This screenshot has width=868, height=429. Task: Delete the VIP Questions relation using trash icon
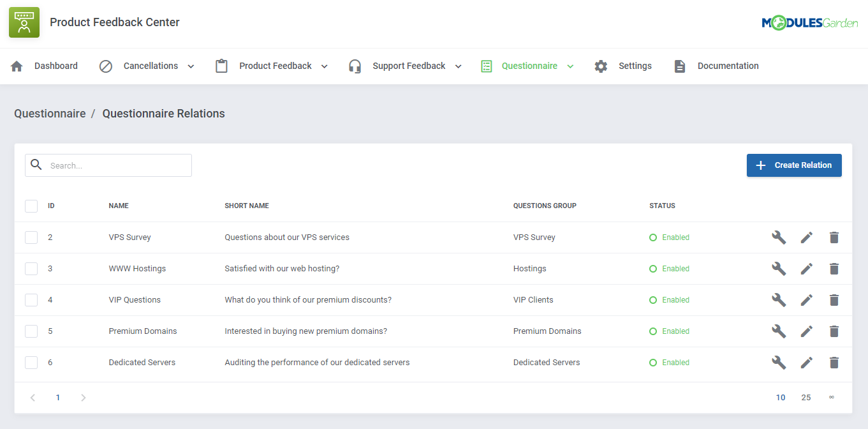click(834, 299)
